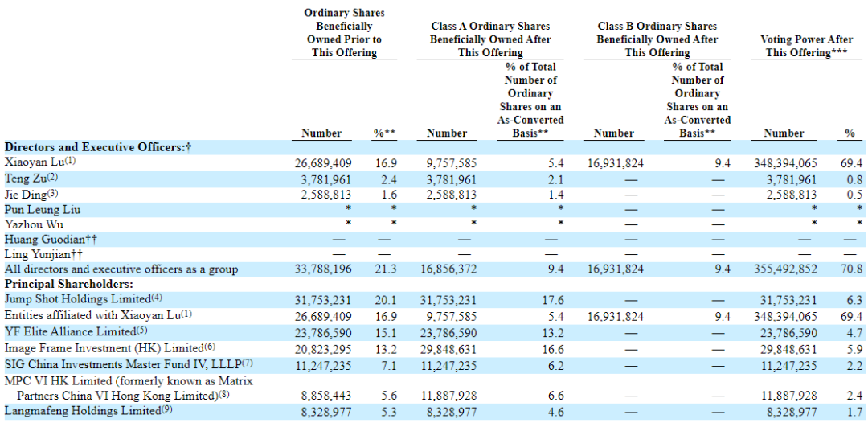Click value 355,492,852 in group row
Screen dimensions: 868x427
pyautogui.click(x=784, y=269)
